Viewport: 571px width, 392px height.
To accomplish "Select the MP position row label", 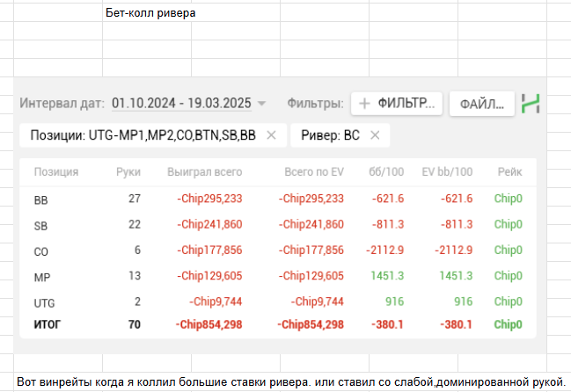I will pyautogui.click(x=42, y=278).
